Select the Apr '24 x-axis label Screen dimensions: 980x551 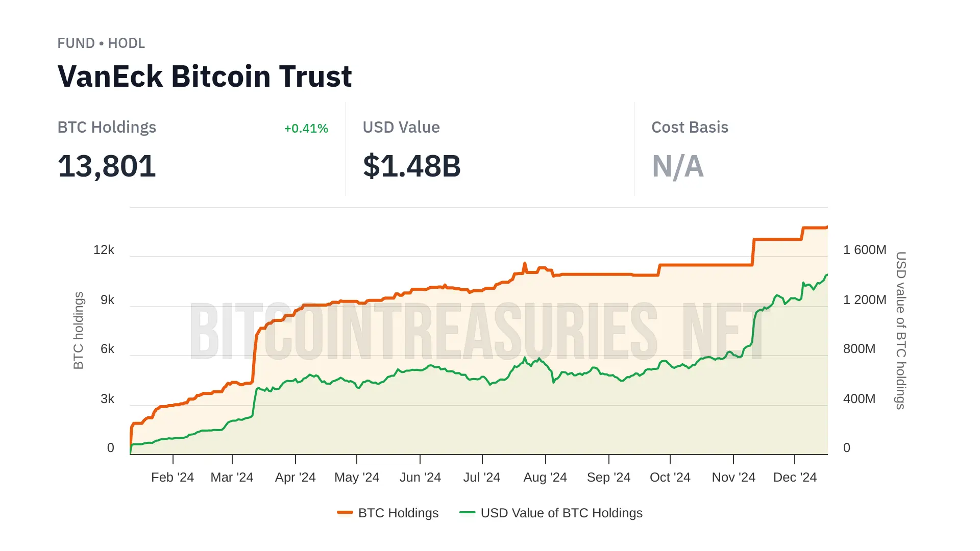(x=295, y=477)
